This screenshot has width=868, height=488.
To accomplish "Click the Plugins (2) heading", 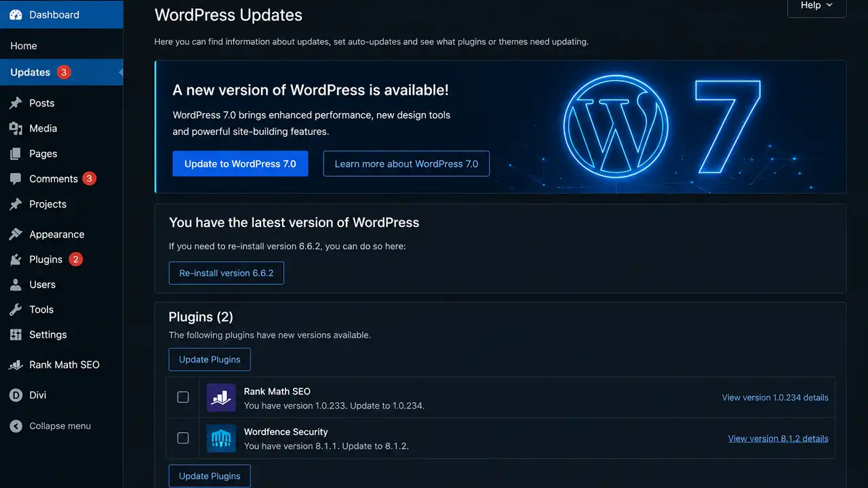I will click(201, 317).
